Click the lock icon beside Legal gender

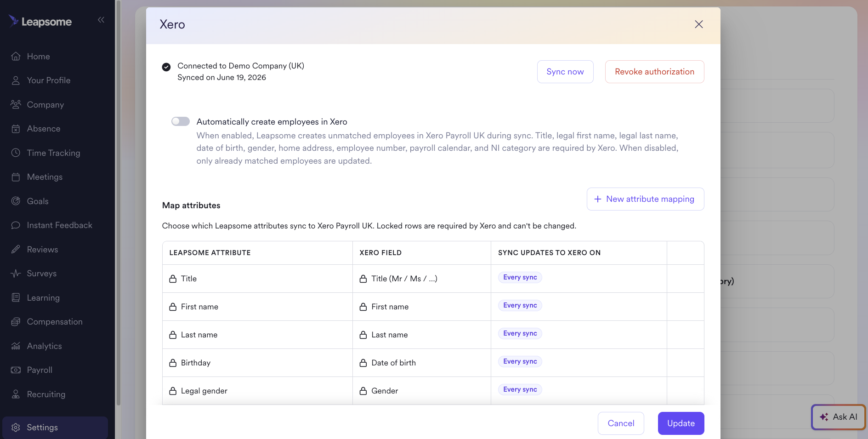coord(173,391)
